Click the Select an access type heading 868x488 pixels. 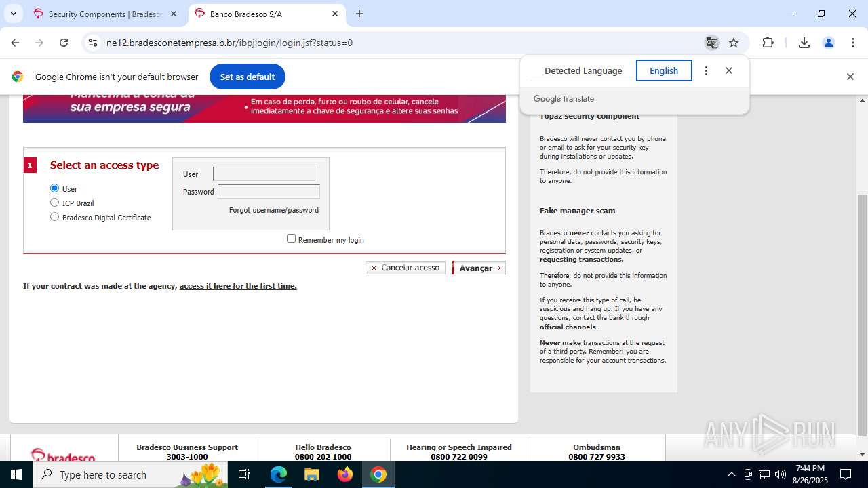click(x=104, y=165)
